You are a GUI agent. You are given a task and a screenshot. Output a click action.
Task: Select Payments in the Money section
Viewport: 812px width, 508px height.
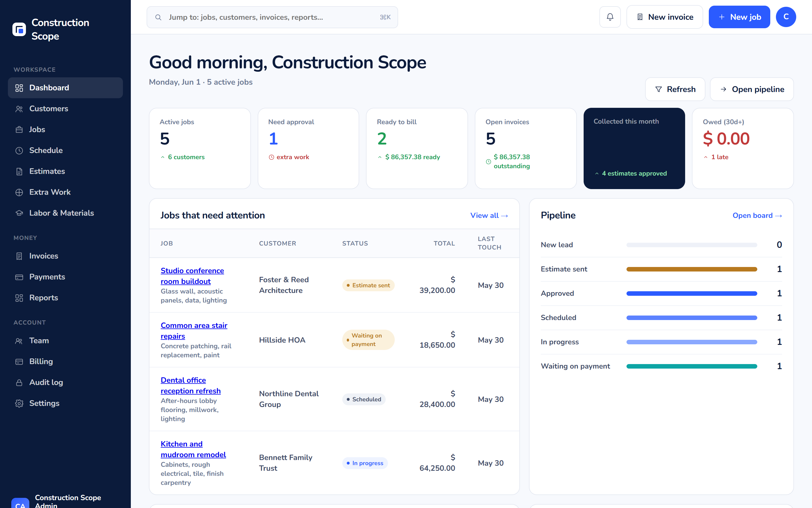65,277
